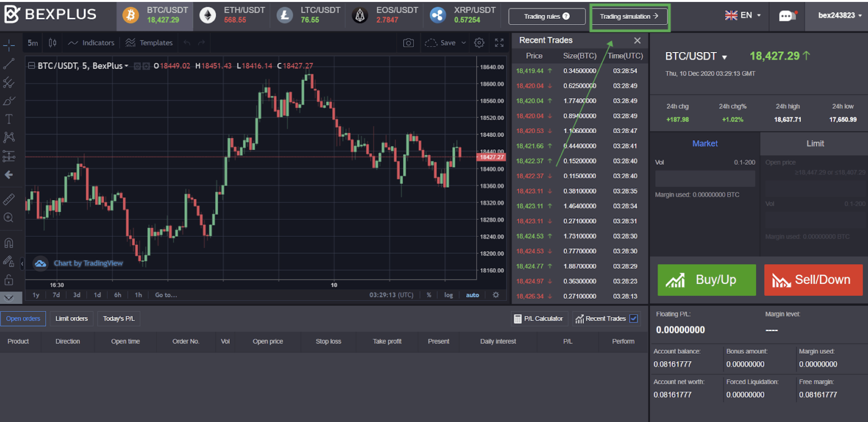Select the ruler measure tool
Viewport: 868px width, 422px height.
[x=9, y=199]
